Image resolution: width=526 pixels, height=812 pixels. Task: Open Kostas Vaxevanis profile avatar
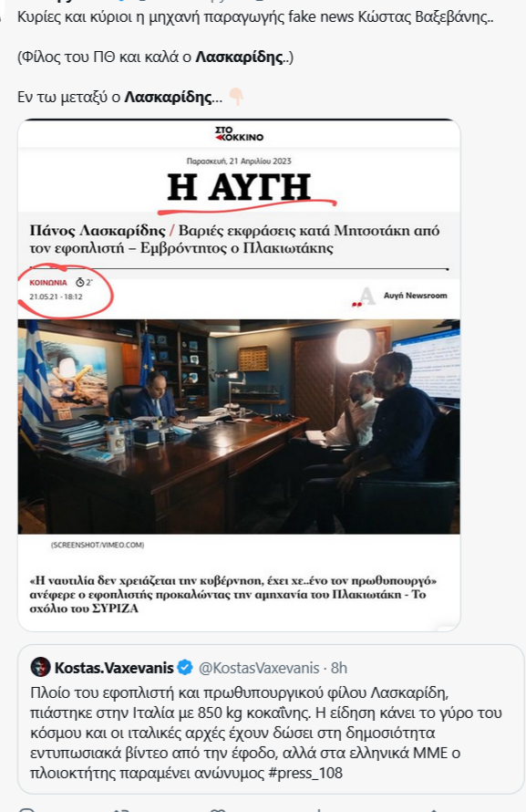(40, 667)
